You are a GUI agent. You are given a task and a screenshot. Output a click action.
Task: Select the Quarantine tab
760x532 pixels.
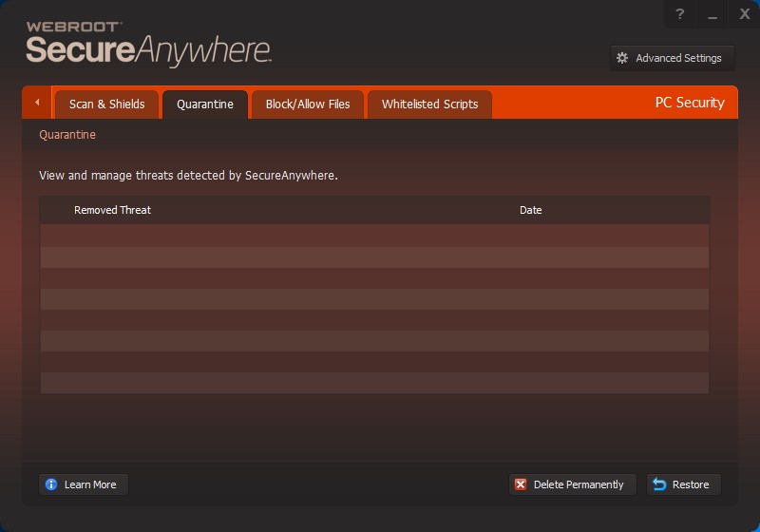click(x=205, y=104)
